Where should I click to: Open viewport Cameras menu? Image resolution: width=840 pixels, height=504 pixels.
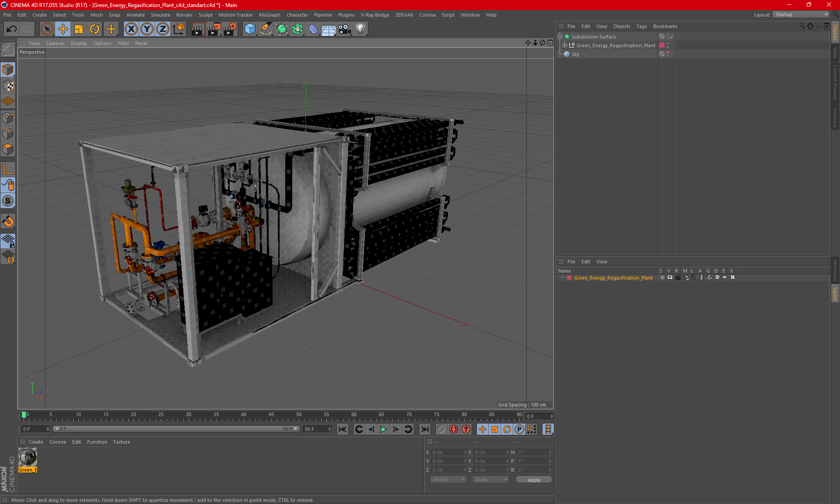(x=55, y=43)
